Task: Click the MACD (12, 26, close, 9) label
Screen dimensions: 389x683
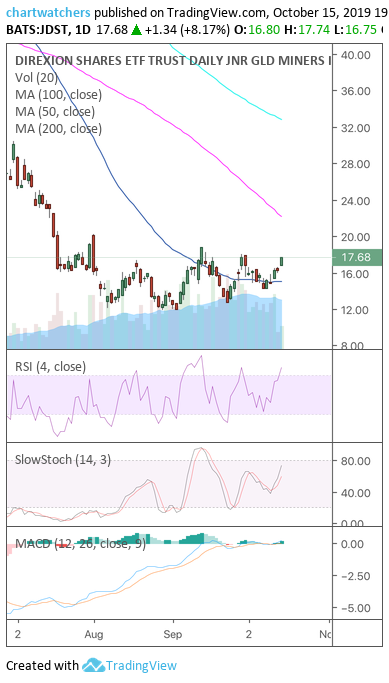Action: (80, 544)
